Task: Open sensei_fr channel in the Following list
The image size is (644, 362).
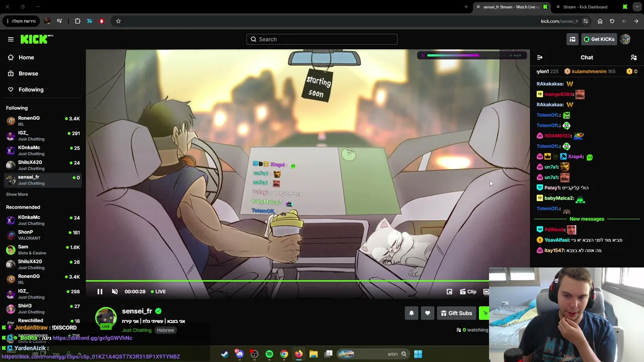Action: click(42, 180)
